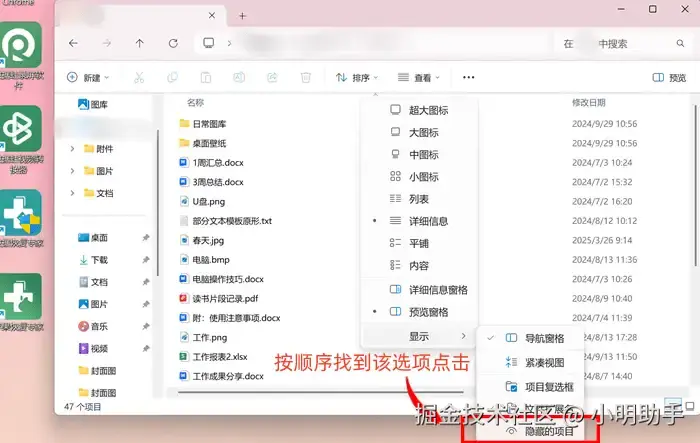This screenshot has width=700, height=443.
Task: Select 小图标 view option
Action: 419,177
